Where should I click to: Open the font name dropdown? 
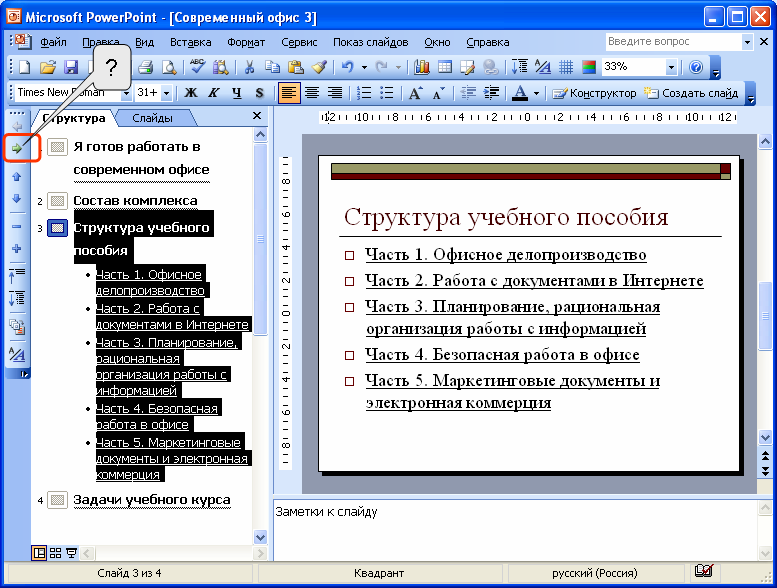pyautogui.click(x=126, y=93)
